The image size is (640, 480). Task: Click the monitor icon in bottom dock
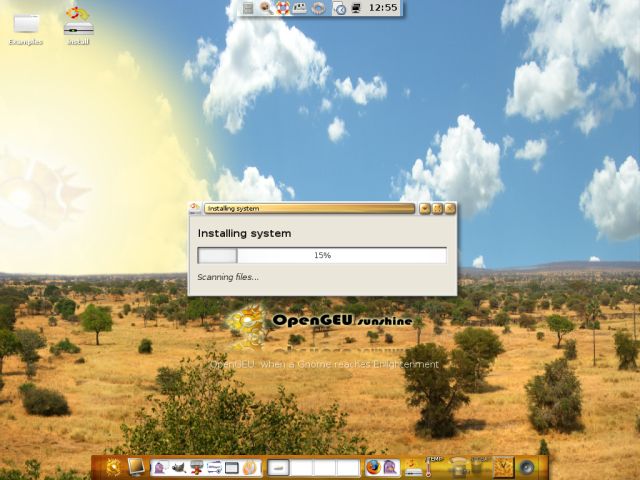pos(136,467)
